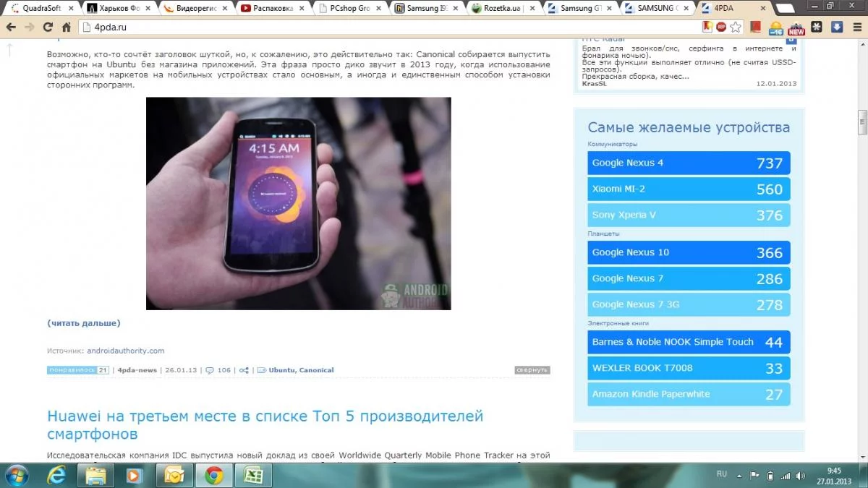Click the dark asterisk extension icon
868x488 pixels.
817,27
